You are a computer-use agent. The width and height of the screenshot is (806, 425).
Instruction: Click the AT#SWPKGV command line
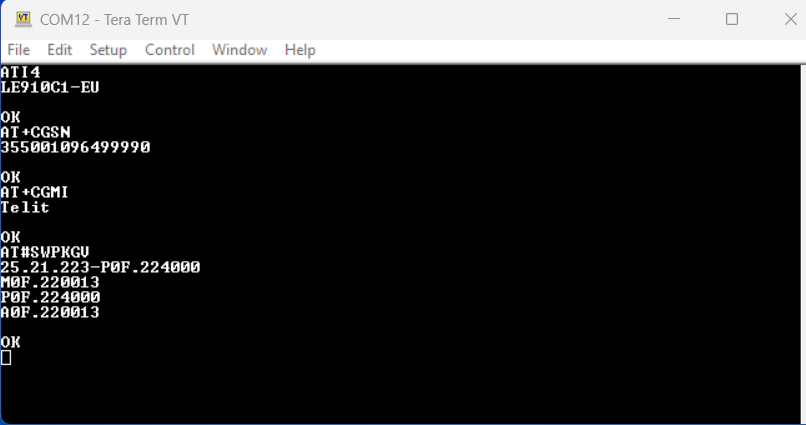coord(45,252)
